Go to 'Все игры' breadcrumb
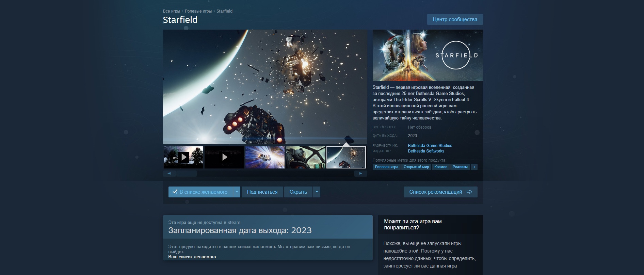 (172, 11)
